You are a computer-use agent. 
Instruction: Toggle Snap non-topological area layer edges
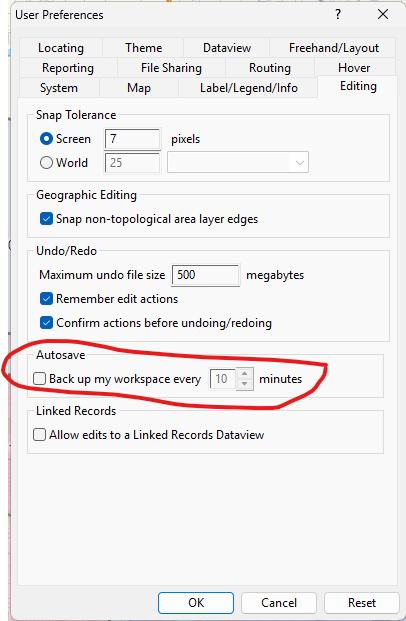point(46,219)
